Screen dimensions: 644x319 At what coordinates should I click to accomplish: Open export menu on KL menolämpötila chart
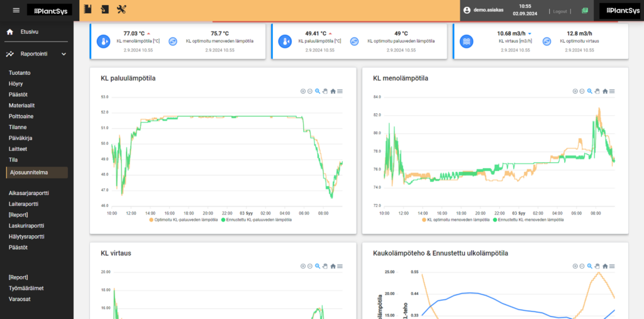[x=612, y=91]
